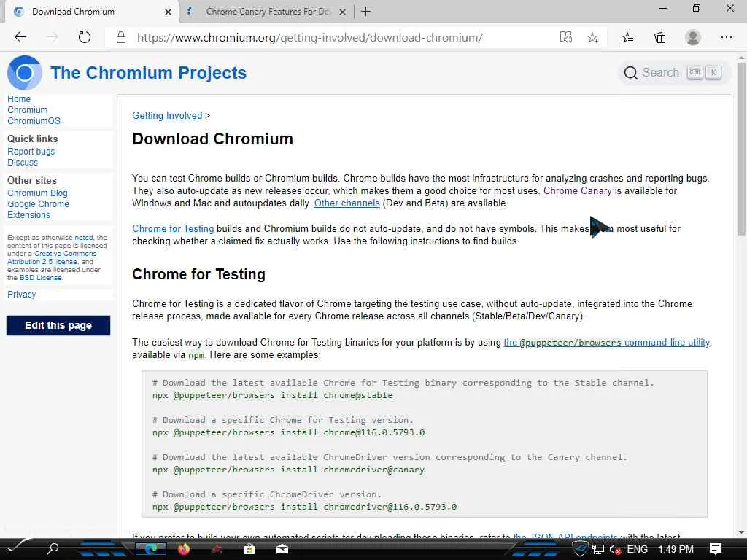The width and height of the screenshot is (747, 560).
Task: Click the 1:49 PM clock
Action: (x=676, y=549)
